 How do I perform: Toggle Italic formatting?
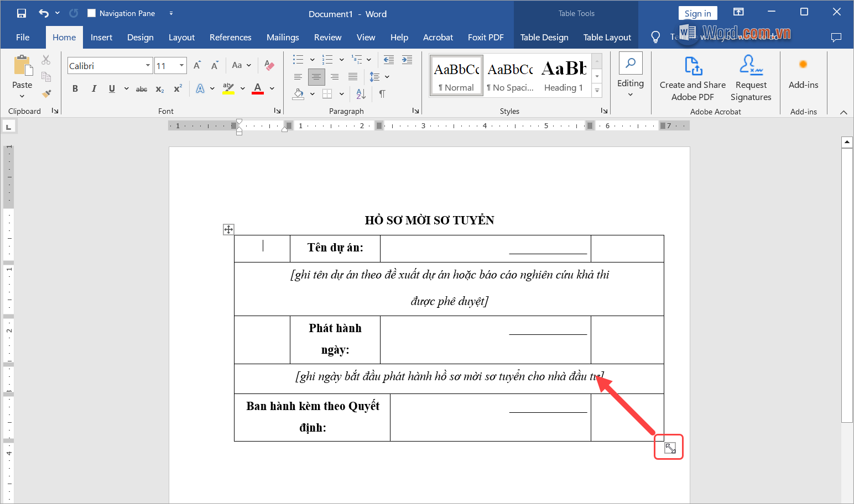pyautogui.click(x=93, y=88)
